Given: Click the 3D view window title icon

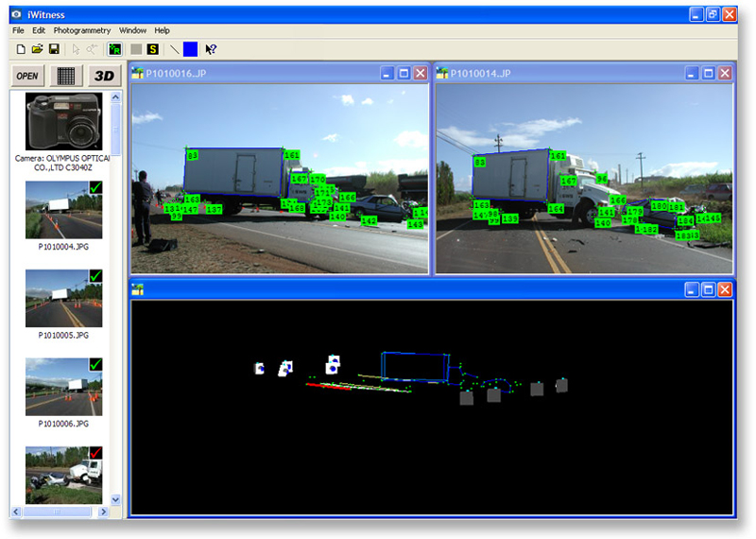Looking at the screenshot, I should (x=138, y=289).
